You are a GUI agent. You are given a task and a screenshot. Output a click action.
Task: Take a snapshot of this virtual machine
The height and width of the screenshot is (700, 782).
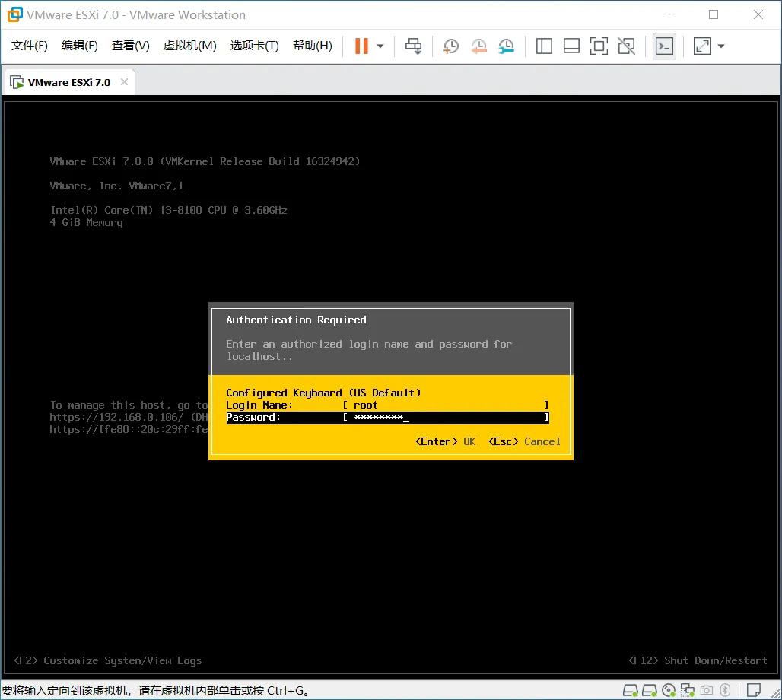tap(451, 46)
